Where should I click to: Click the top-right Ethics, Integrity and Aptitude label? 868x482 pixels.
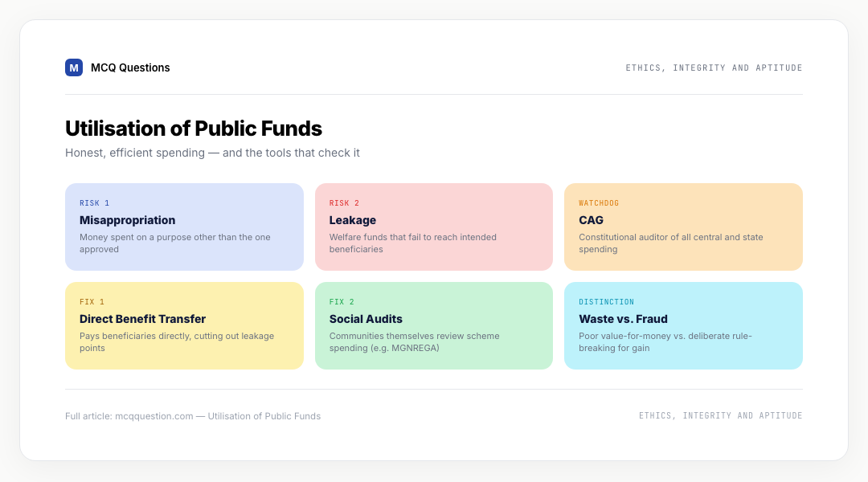[714, 67]
